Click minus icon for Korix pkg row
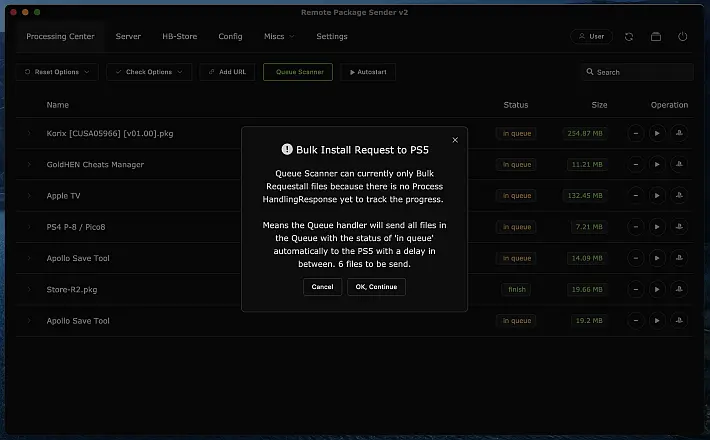710x440 pixels. click(636, 134)
